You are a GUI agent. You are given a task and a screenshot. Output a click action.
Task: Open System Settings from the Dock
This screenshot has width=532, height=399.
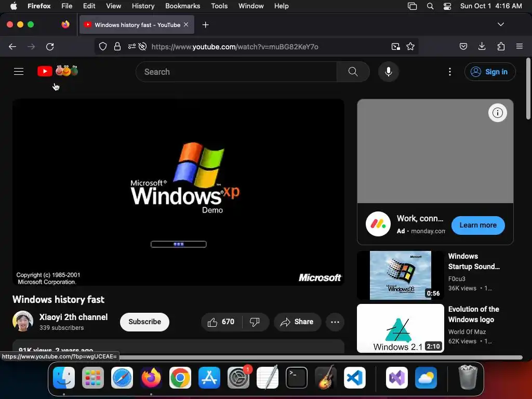tap(238, 378)
